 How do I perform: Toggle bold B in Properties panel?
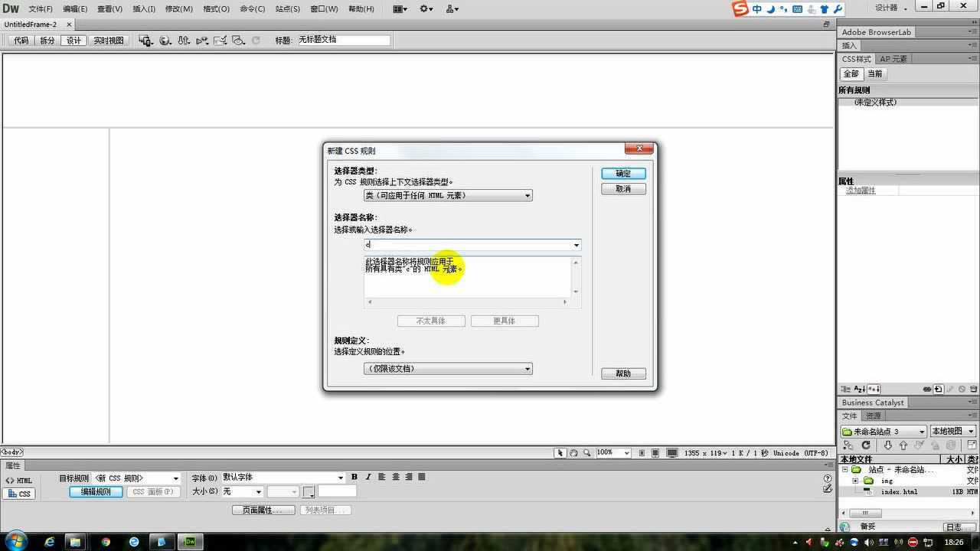[354, 477]
